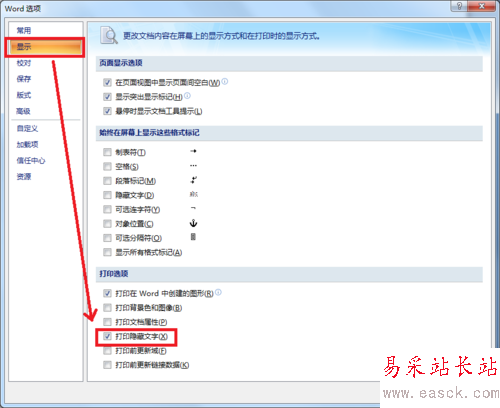This screenshot has width=500, height=408.
Task: Click info icon next to 突出显示标记 option
Action: pos(187,96)
